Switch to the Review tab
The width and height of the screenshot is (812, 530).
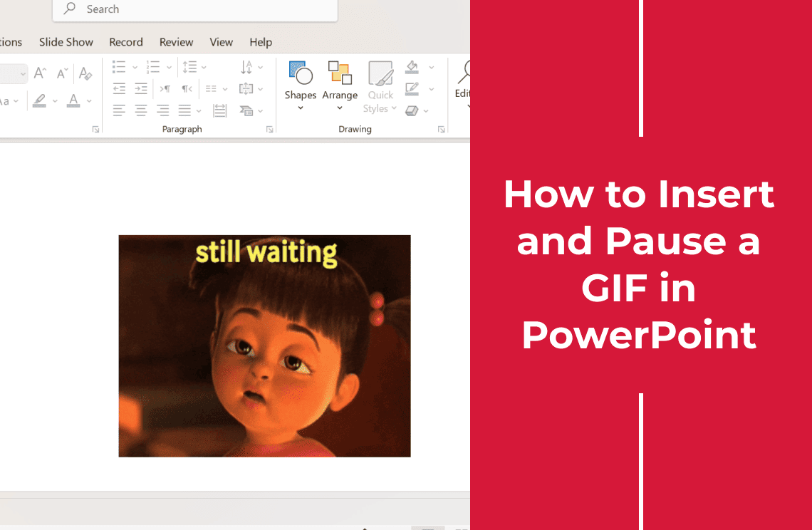(x=176, y=42)
